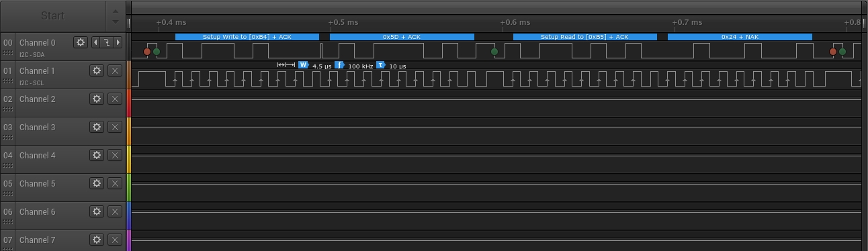Increase sample setting with up arrow near Start

point(115,11)
